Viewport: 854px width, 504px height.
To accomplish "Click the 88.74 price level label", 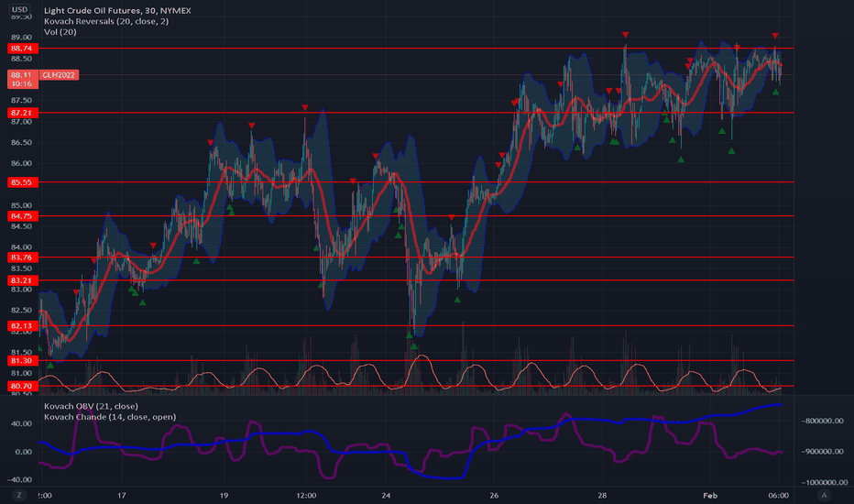I will click(x=22, y=49).
